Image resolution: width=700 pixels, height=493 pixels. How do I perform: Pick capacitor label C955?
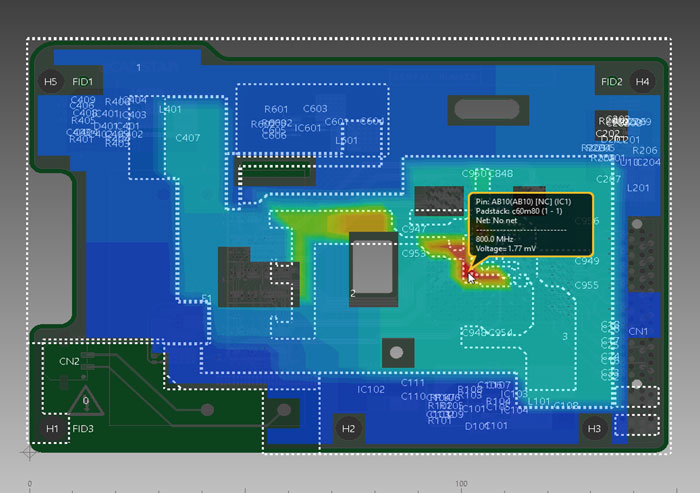point(587,285)
